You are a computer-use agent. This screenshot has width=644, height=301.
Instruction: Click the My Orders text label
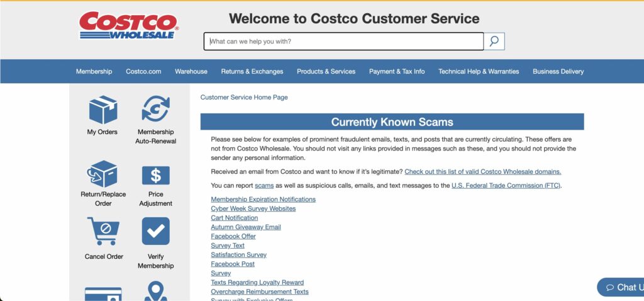(103, 132)
